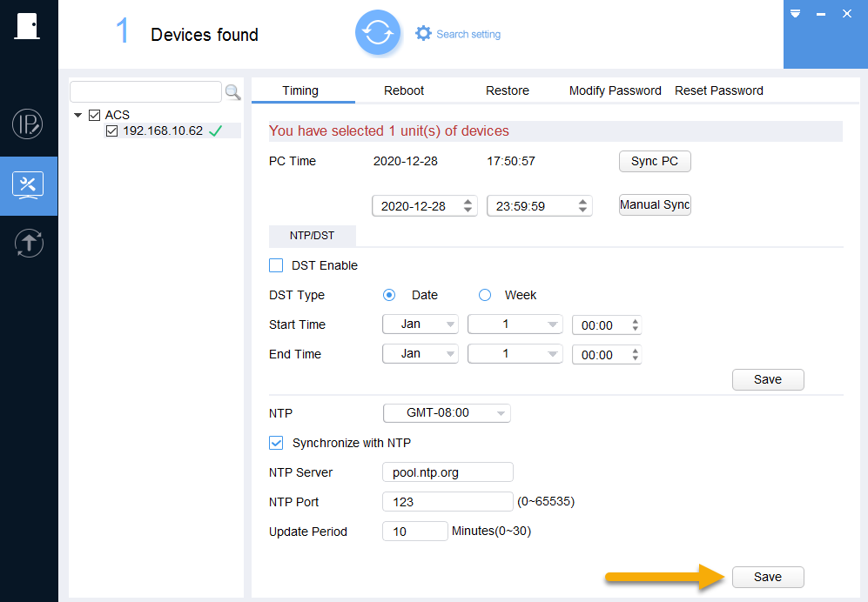Click the manual date 2020-12-28 spinner
Screen dimensions: 868x602
click(x=425, y=206)
